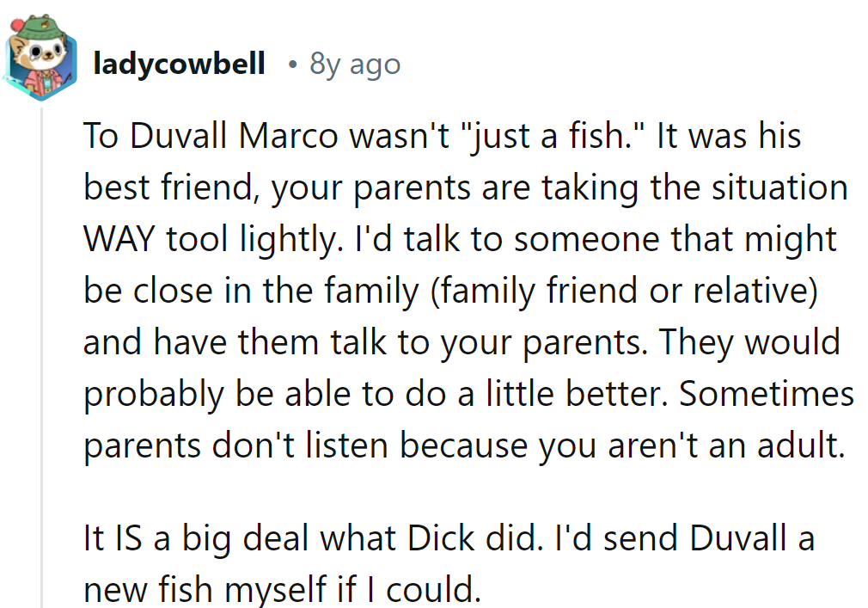Open the ladycowbell username profile link
This screenshot has width=868, height=608.
tap(179, 64)
